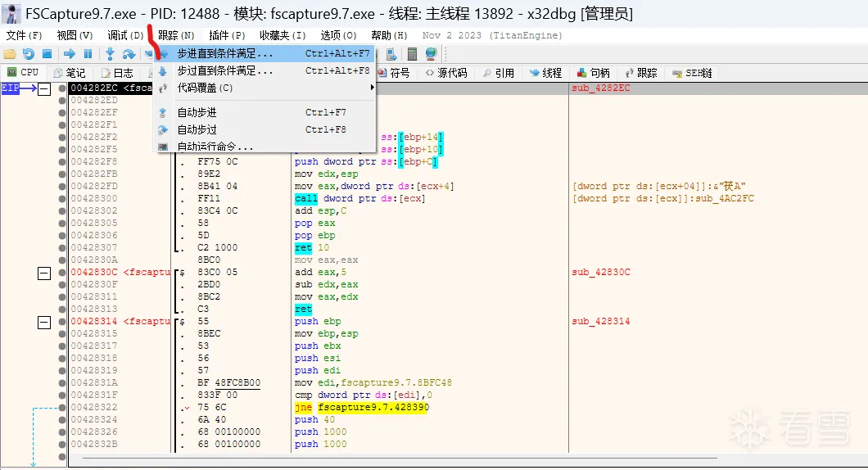The width and height of the screenshot is (868, 470).
Task: Open the 视图 (V) menu
Action: (x=75, y=35)
